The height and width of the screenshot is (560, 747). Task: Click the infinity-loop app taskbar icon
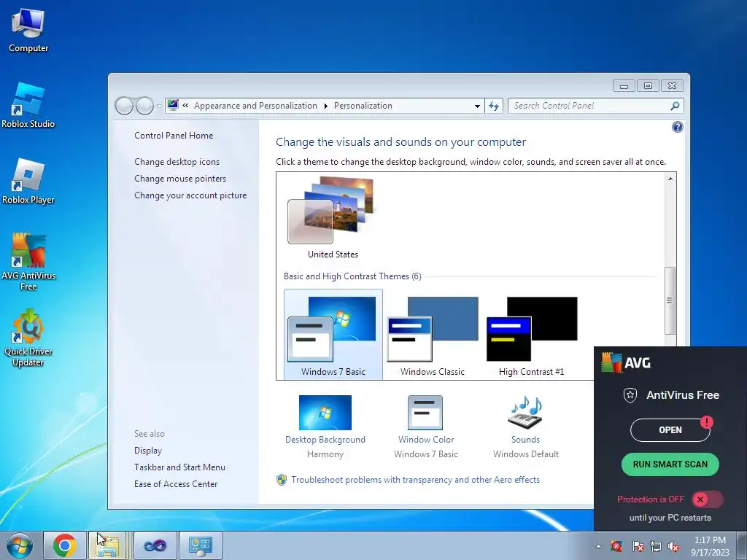coord(155,545)
